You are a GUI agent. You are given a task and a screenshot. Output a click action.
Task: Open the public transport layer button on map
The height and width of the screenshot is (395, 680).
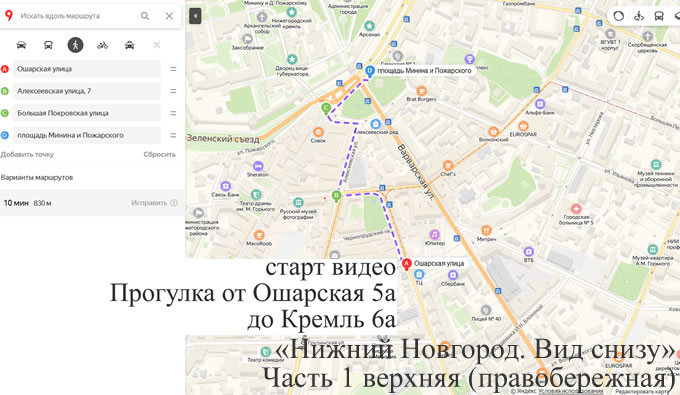(x=659, y=16)
